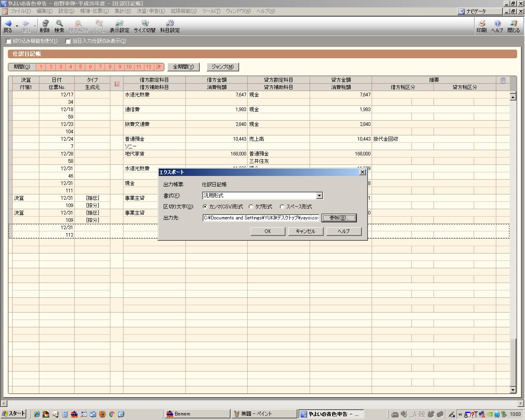This screenshot has height=420, width=525.
Task: Click the network disconnected tray icon
Action: pyautogui.click(x=482, y=414)
